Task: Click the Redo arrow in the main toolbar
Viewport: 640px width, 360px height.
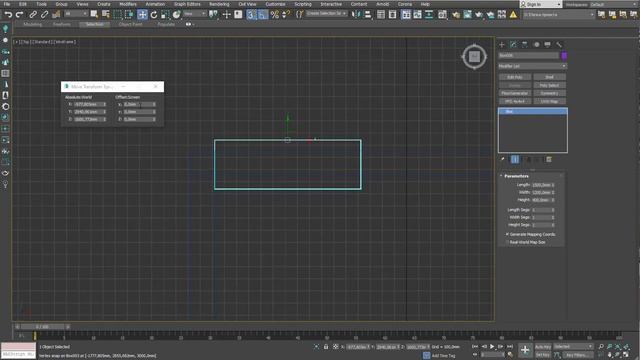Action: [x=19, y=15]
